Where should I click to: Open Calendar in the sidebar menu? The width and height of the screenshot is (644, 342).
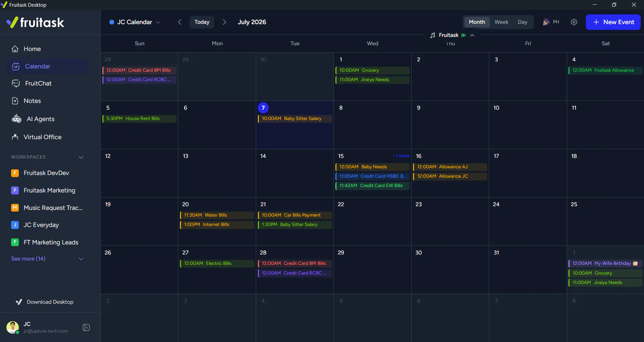coord(48,66)
